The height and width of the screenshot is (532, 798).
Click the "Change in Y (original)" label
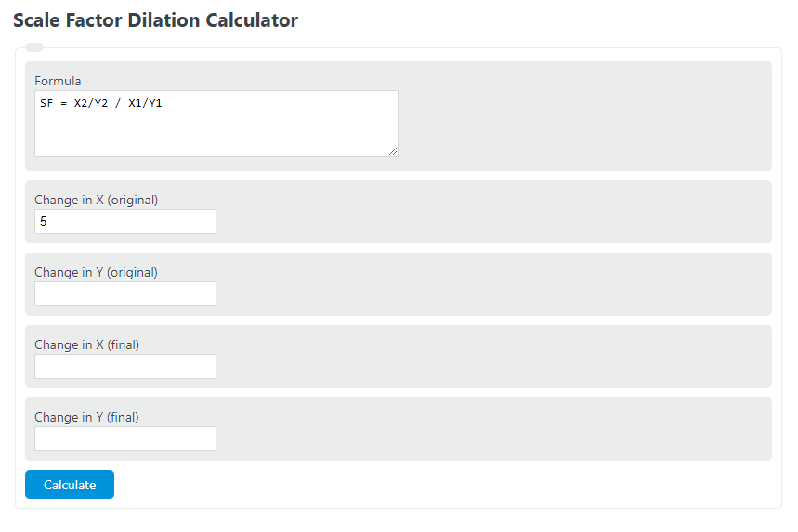(x=96, y=272)
